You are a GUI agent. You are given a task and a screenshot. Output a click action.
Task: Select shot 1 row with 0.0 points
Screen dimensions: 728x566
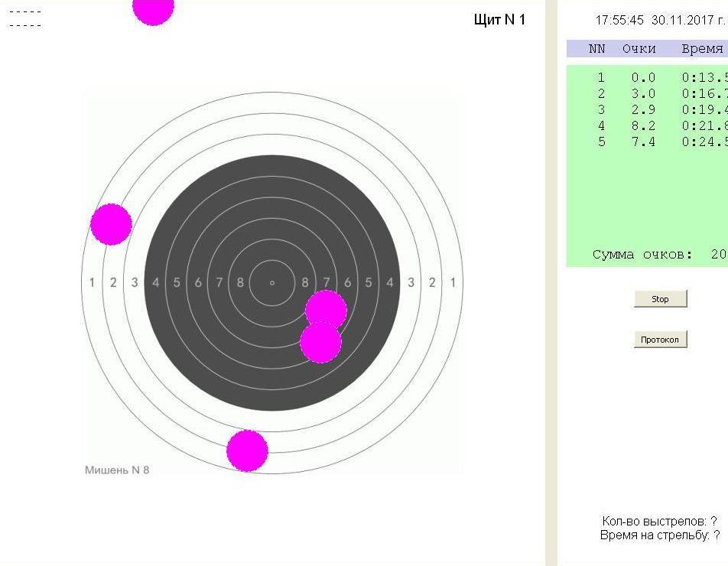click(x=646, y=77)
